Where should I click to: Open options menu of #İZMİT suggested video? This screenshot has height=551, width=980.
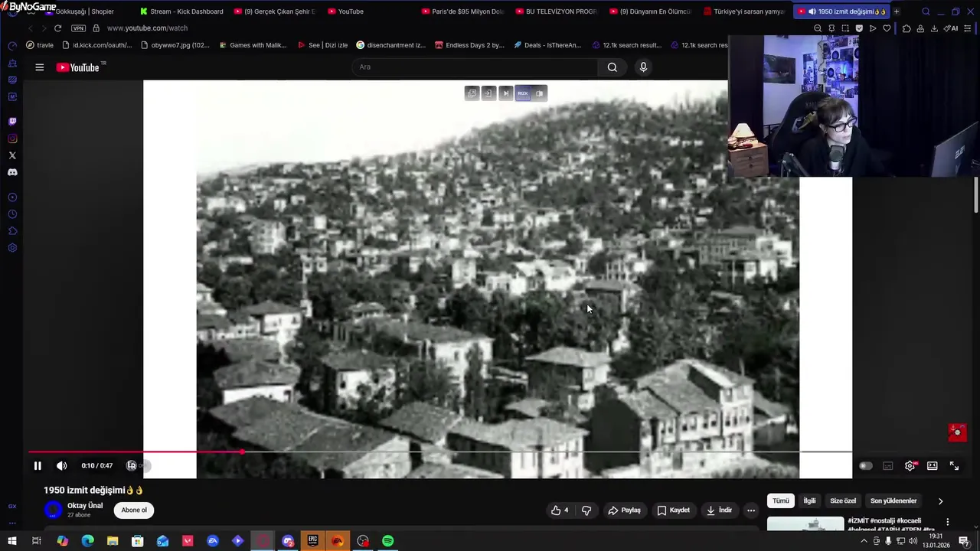[x=947, y=522]
